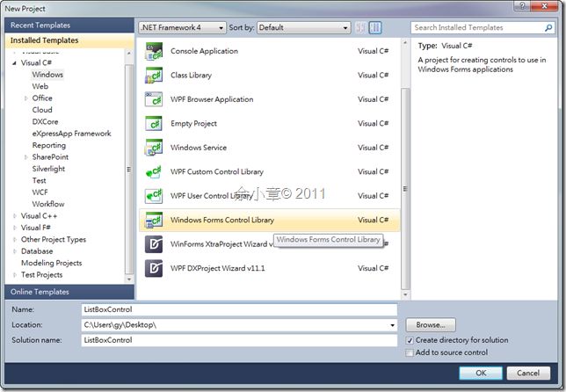This screenshot has height=392, width=566.
Task: Select the Reporting category
Action: 49,146
